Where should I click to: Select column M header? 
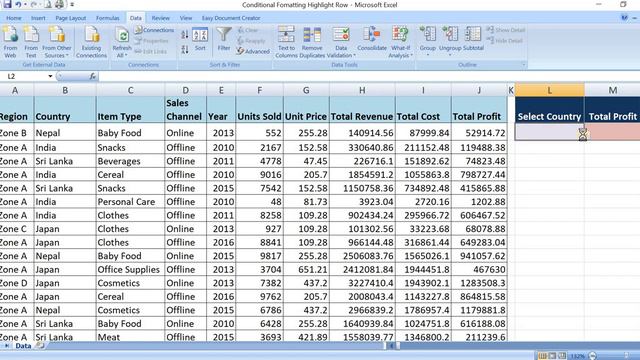pyautogui.click(x=612, y=90)
